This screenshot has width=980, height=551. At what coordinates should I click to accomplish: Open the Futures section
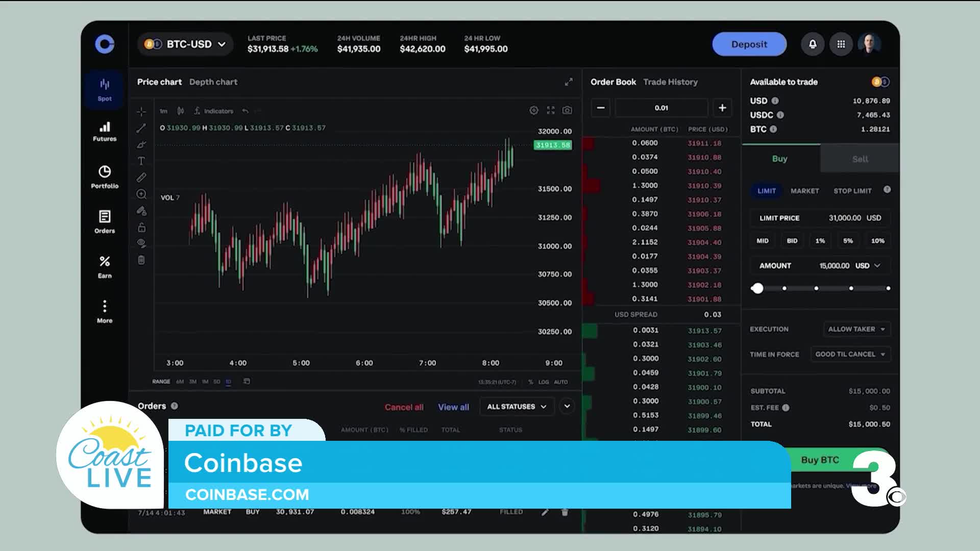pos(105,132)
